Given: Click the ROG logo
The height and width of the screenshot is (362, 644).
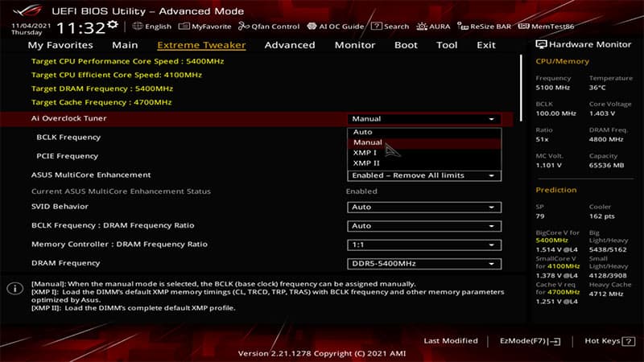Looking at the screenshot, I should (x=27, y=10).
